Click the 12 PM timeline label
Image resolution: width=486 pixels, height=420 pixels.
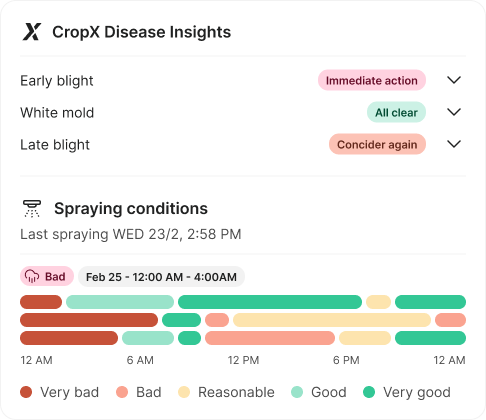[243, 360]
